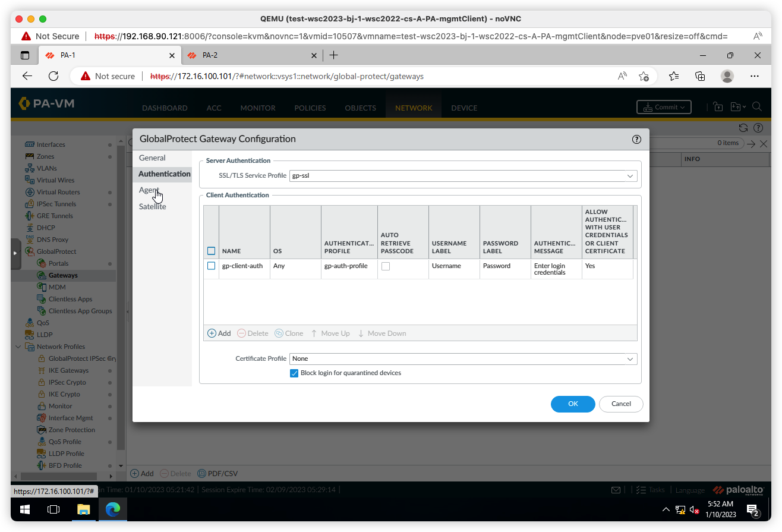Screen dimensions: 782x532
Task: Select the DHCP icon in sidebar
Action: (30, 228)
